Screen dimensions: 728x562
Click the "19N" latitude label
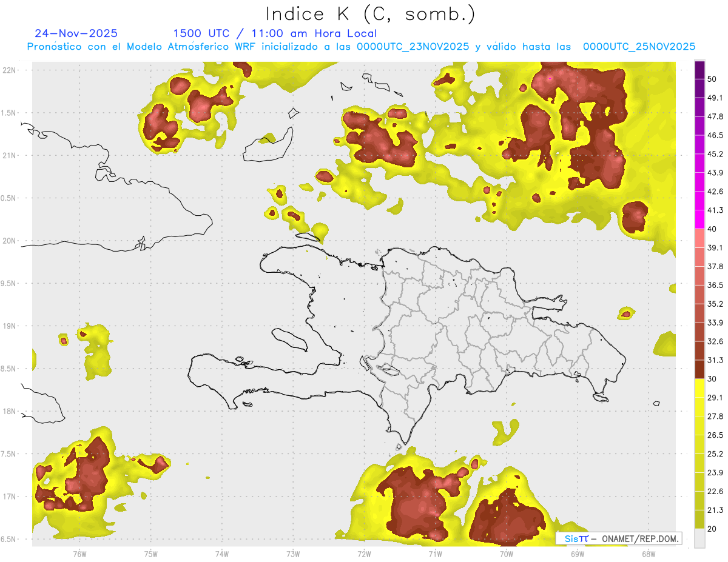tap(10, 326)
